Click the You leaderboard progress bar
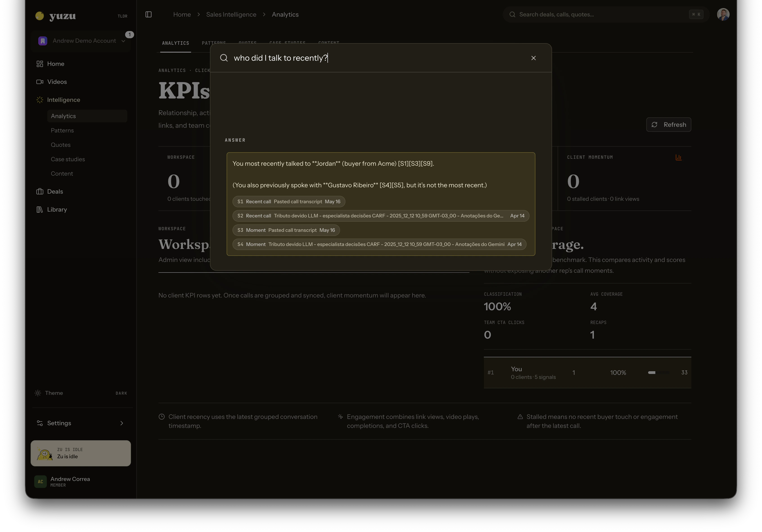762x532 pixels. tap(658, 372)
